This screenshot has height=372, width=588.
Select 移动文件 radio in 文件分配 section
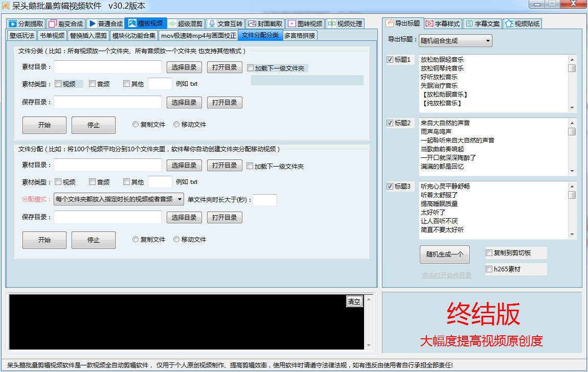click(176, 239)
